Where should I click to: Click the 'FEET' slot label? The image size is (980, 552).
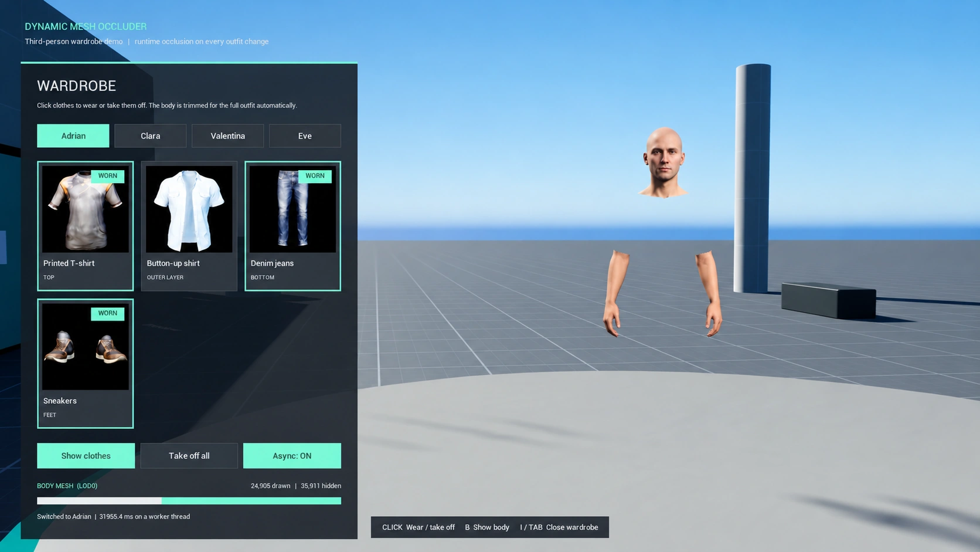pyautogui.click(x=50, y=415)
